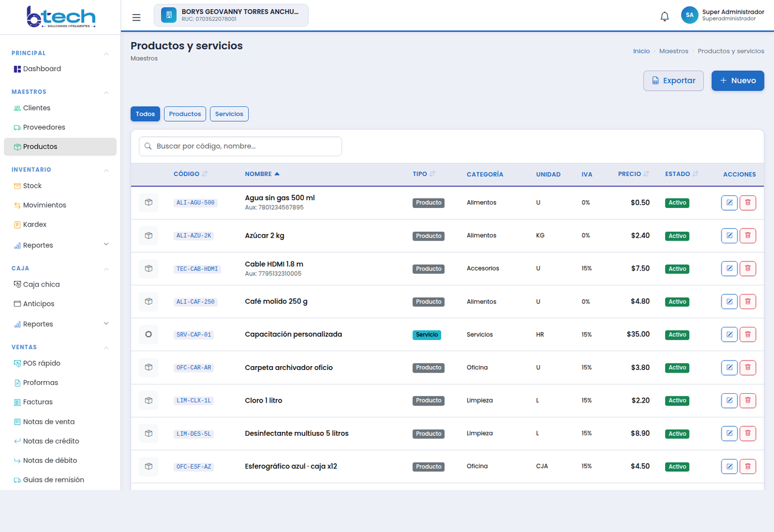This screenshot has height=532, width=774.
Task: Collapse the Inventario sidebar section
Action: pyautogui.click(x=106, y=170)
